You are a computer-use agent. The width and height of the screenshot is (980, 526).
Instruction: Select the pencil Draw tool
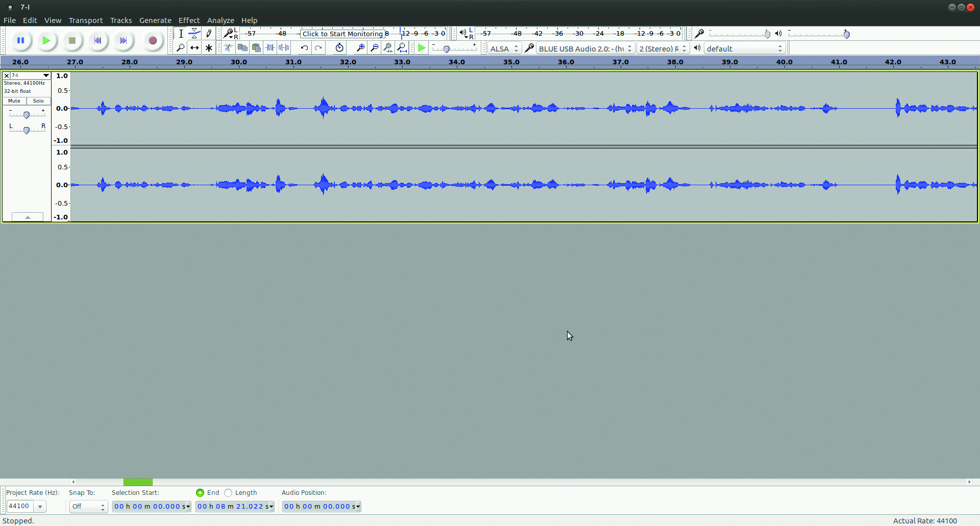(x=209, y=34)
